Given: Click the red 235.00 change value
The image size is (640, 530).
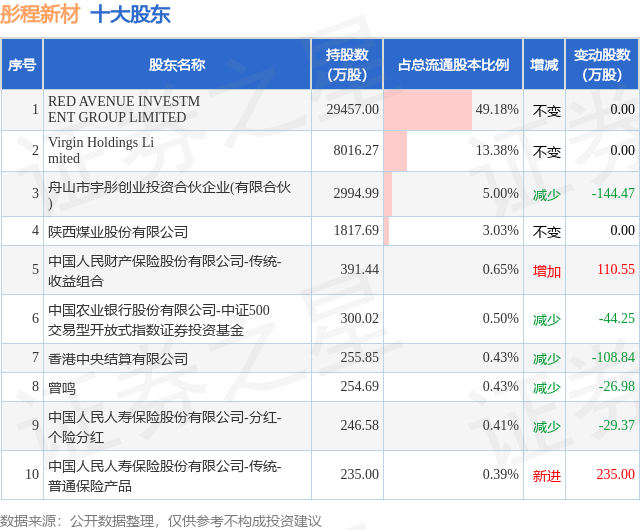Looking at the screenshot, I should 616,474.
